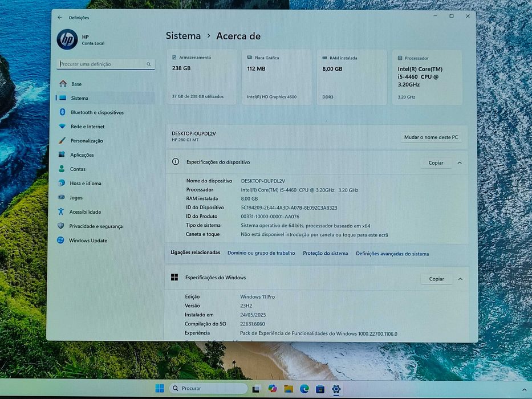Select Personalização in sidebar
The width and height of the screenshot is (532, 399).
[x=105, y=140]
